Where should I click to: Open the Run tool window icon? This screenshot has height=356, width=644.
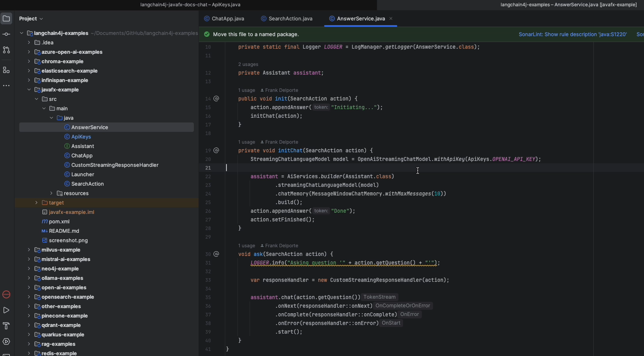pos(6,310)
